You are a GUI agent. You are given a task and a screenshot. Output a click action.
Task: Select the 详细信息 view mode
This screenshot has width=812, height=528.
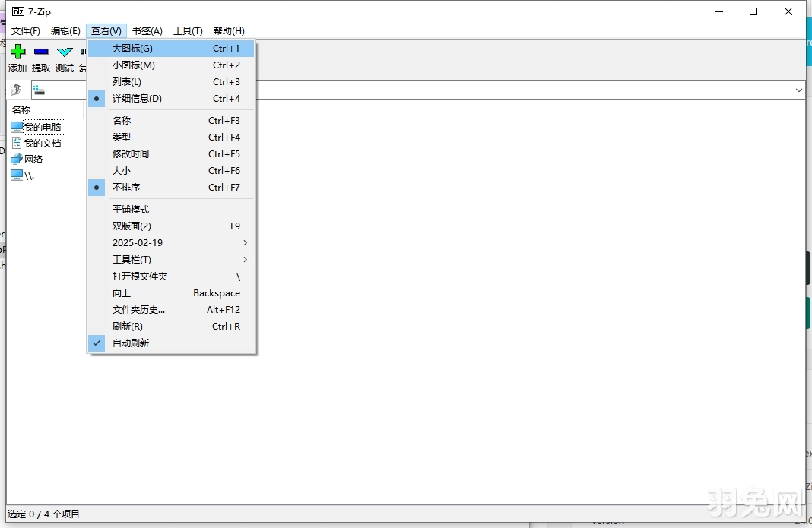coord(137,98)
